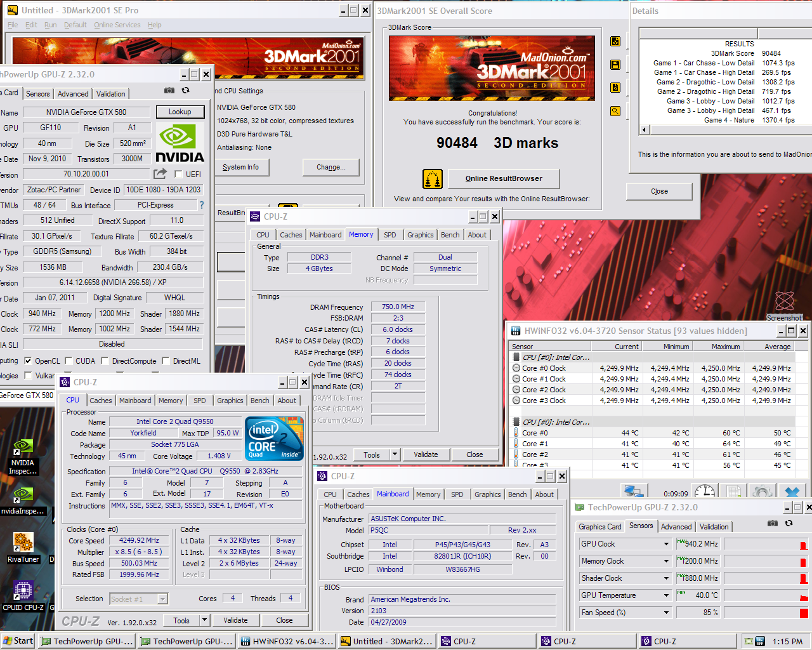Screen dimensions: 812x650
Task: Toggle the DirectML checkbox in GPU-Z
Action: pos(166,361)
